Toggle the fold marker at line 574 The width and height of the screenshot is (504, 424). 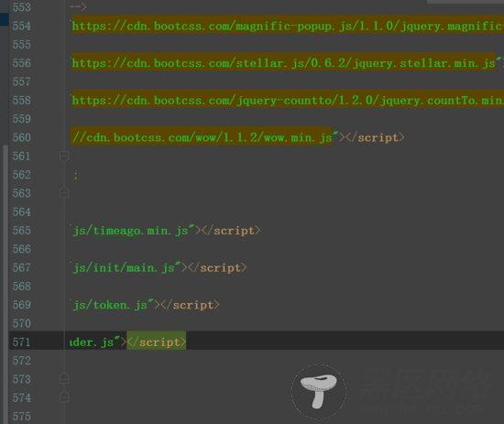[64, 397]
